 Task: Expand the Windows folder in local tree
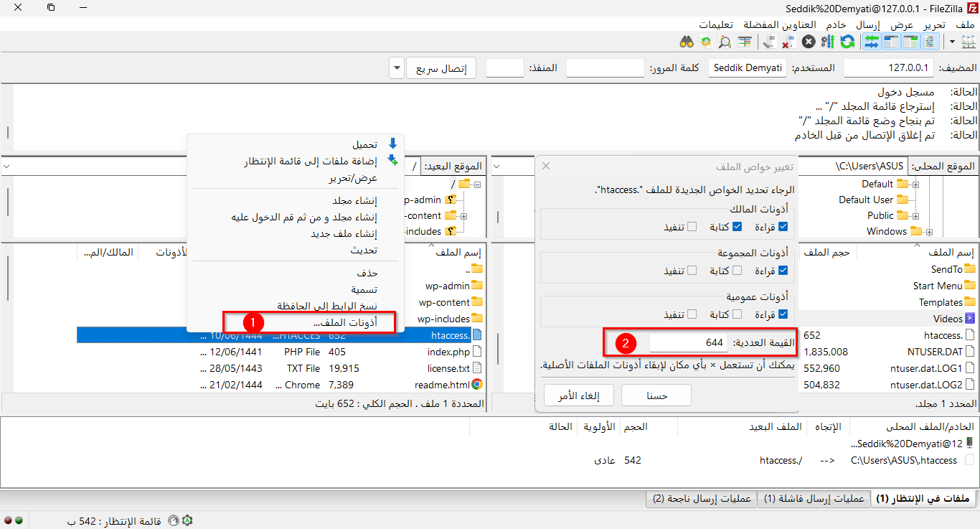click(929, 232)
